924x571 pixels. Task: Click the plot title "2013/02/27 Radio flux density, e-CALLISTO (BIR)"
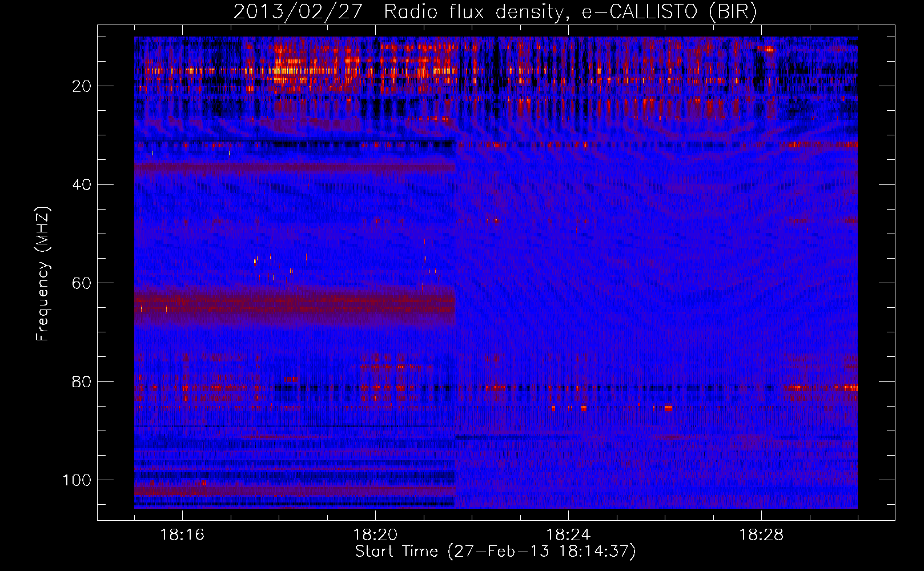495,12
